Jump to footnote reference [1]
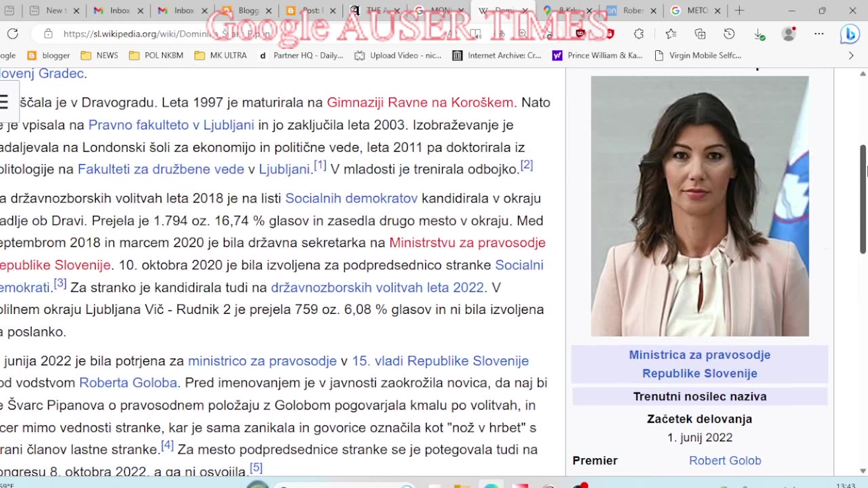Viewport: 868px width, 488px height. point(319,165)
